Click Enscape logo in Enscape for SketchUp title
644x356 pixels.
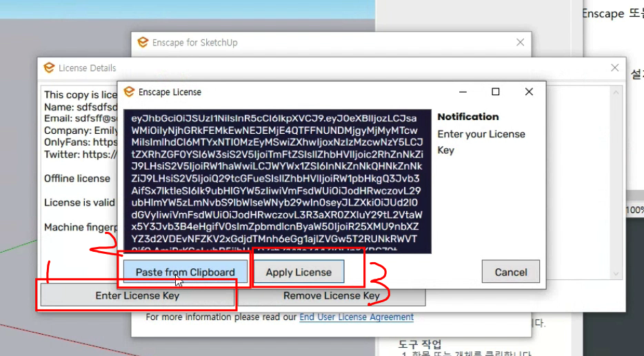143,42
